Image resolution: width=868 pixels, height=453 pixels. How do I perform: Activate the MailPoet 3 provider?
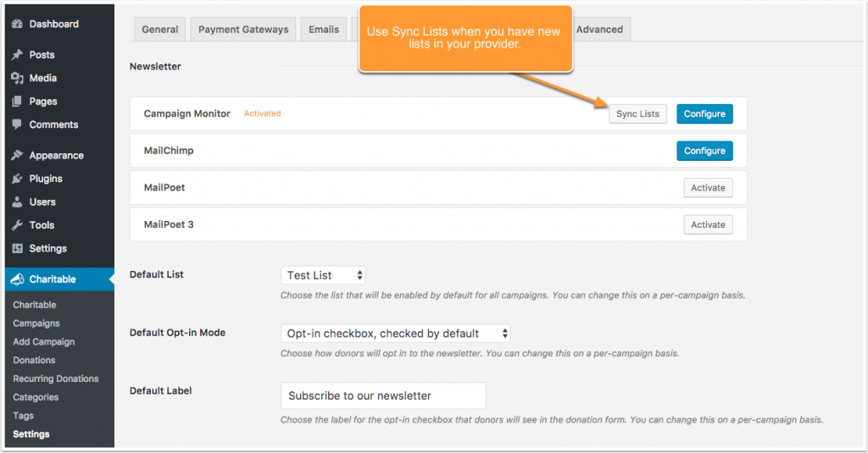tap(708, 225)
